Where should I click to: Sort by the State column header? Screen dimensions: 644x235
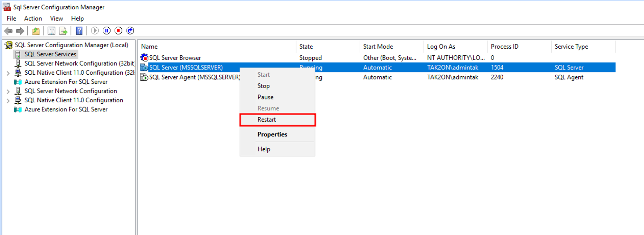click(328, 47)
